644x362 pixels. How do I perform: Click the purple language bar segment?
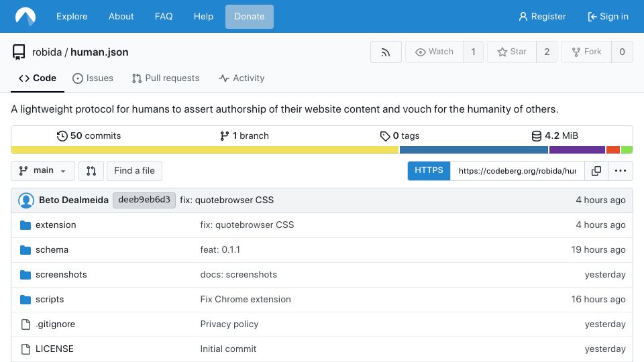pyautogui.click(x=577, y=150)
